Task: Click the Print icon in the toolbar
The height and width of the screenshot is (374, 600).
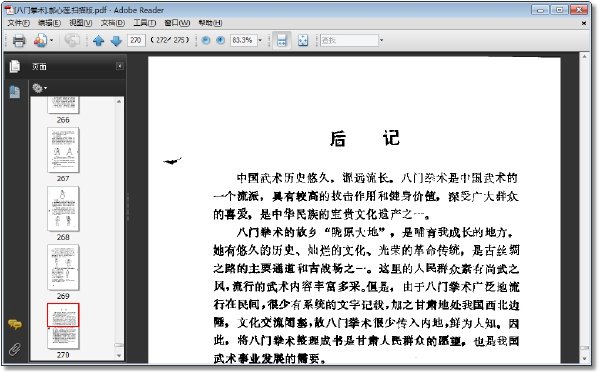Action: pos(19,40)
